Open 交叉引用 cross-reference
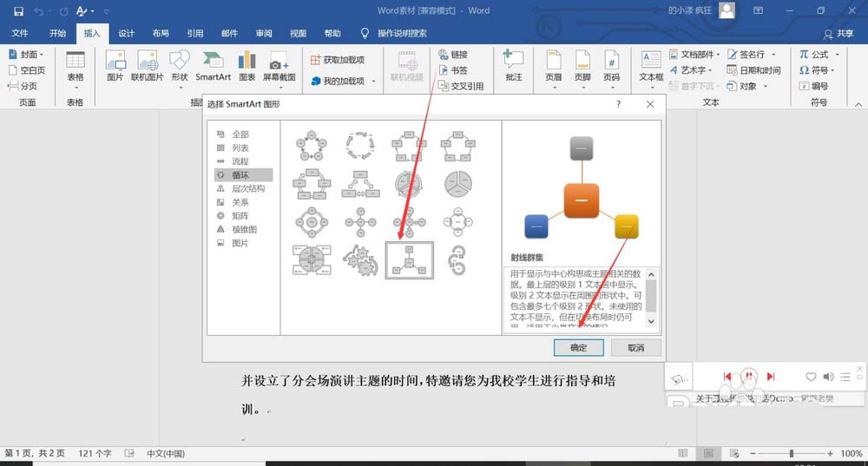This screenshot has width=868, height=466. (x=461, y=86)
